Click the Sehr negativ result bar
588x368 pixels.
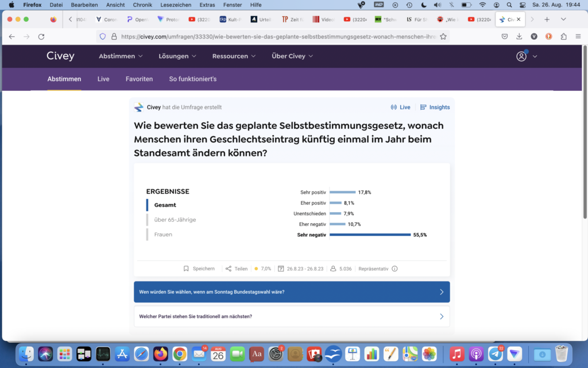(x=370, y=235)
